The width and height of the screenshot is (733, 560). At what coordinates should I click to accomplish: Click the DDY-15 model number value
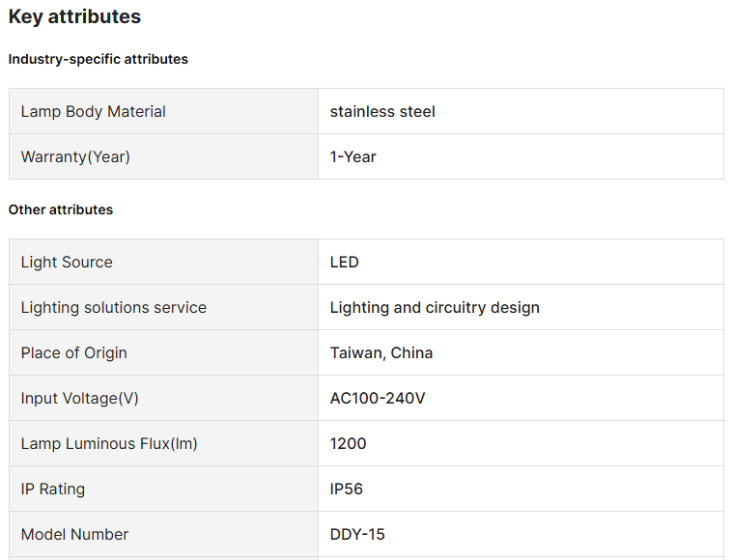(357, 535)
